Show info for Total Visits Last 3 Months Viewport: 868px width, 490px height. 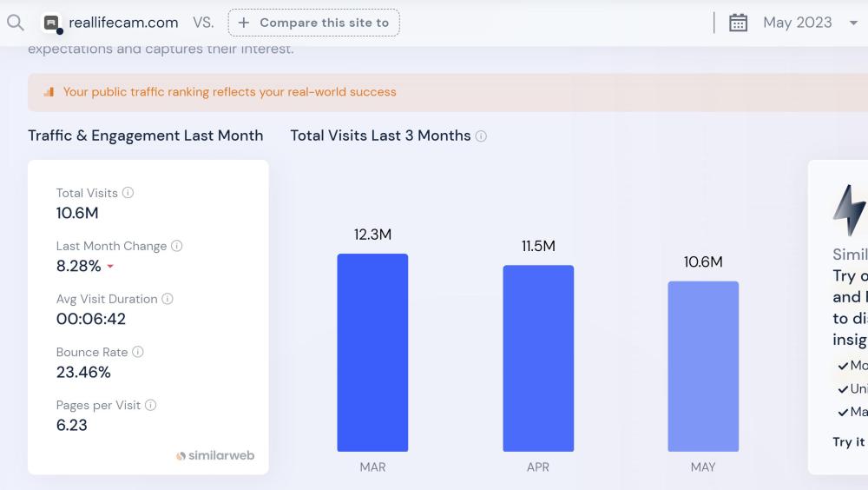pyautogui.click(x=481, y=136)
